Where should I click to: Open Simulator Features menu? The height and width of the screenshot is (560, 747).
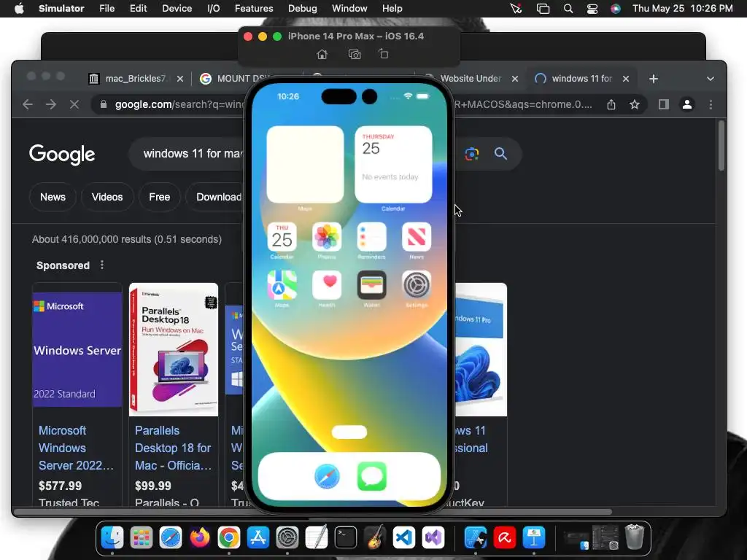254,9
